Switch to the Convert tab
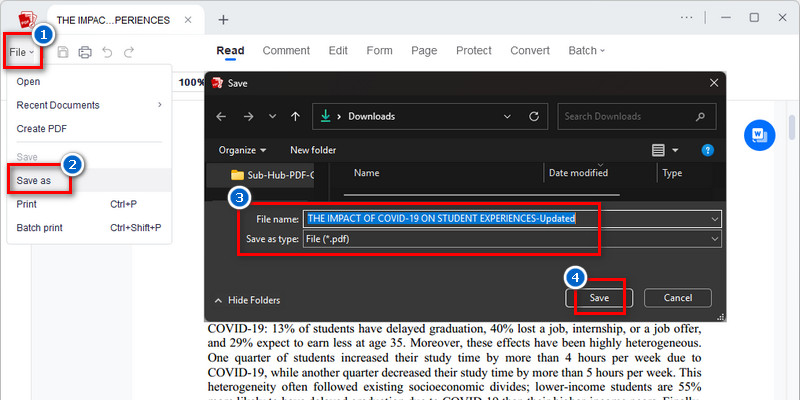This screenshot has width=800, height=400. tap(530, 51)
